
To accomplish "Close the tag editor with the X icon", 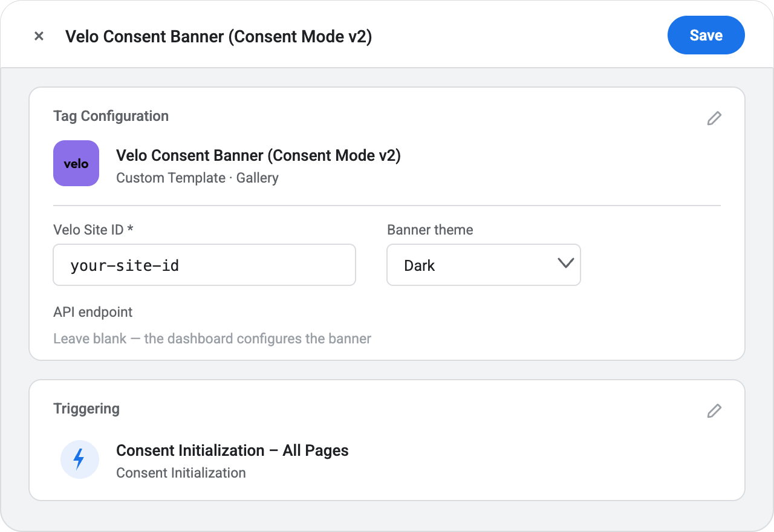I will [39, 36].
